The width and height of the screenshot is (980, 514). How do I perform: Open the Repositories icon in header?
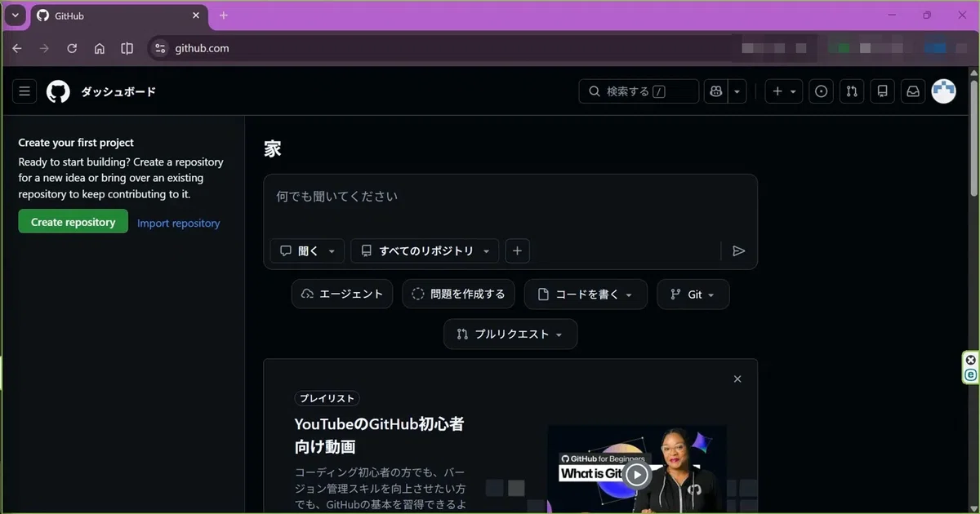tap(882, 91)
